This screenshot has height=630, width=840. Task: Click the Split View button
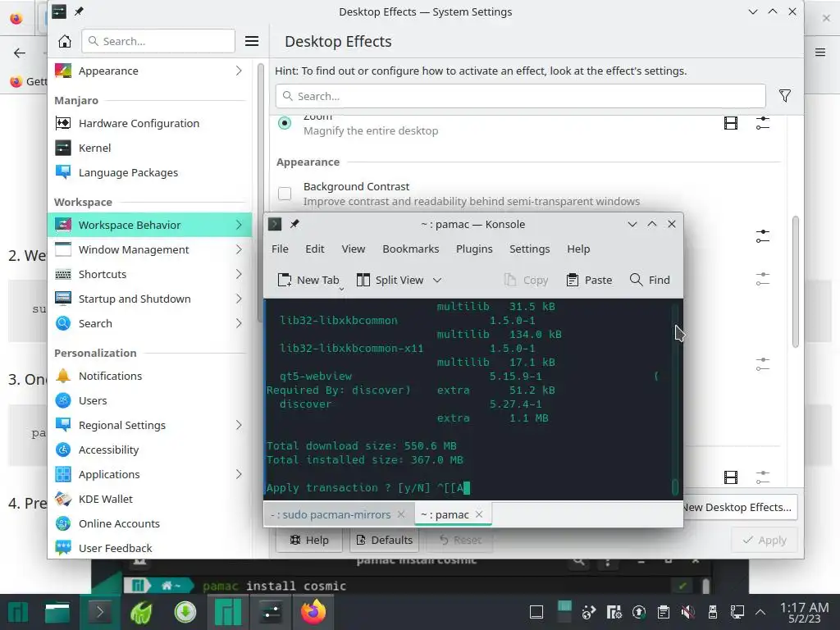click(x=390, y=280)
